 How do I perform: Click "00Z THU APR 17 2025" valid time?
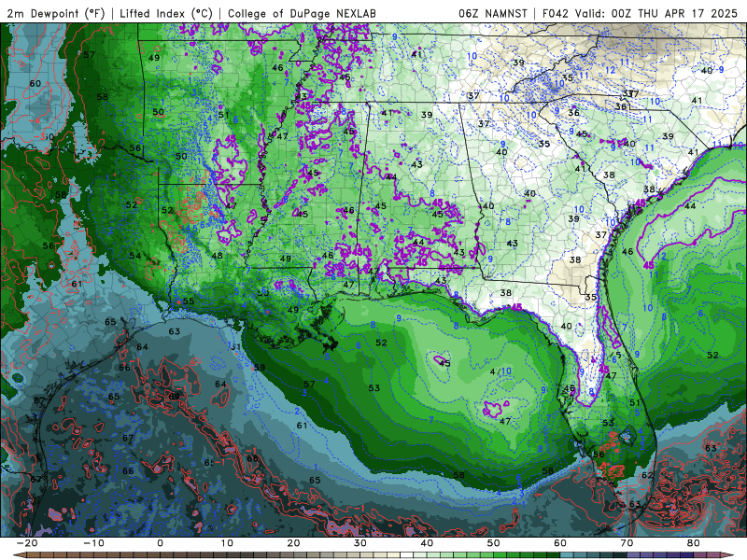(674, 13)
